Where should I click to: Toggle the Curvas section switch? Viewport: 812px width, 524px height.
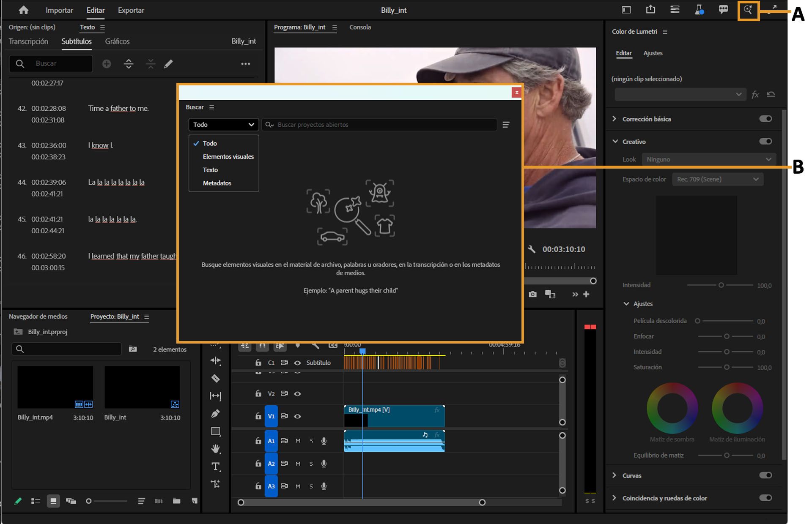pos(765,475)
